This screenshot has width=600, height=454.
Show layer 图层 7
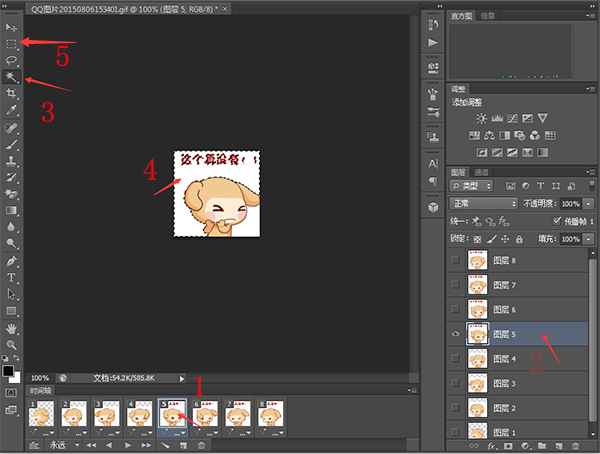coord(455,284)
